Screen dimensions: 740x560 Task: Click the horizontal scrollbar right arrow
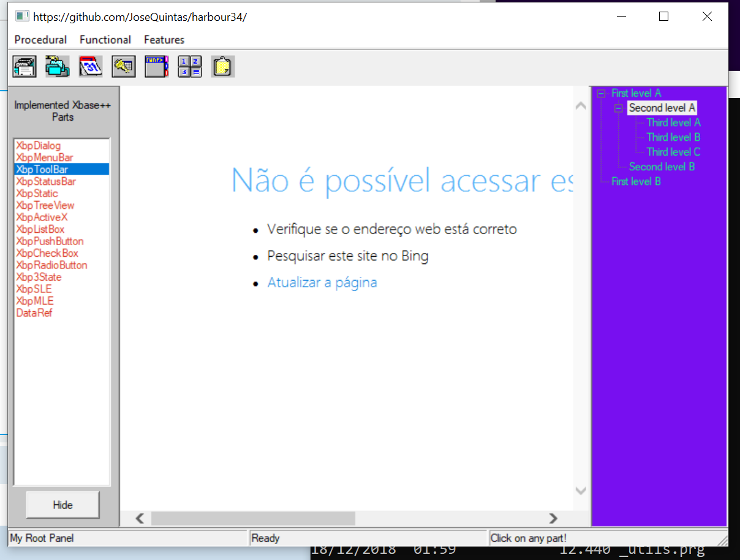tap(553, 519)
